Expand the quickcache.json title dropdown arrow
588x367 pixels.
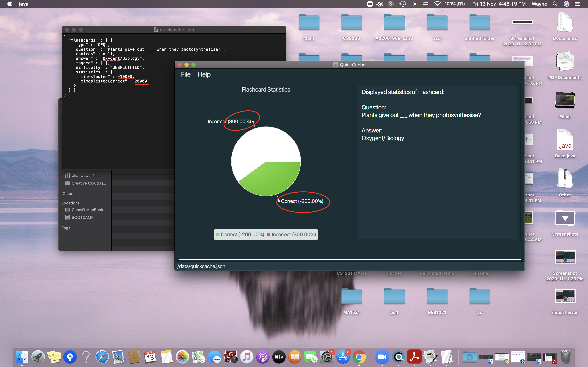(197, 30)
